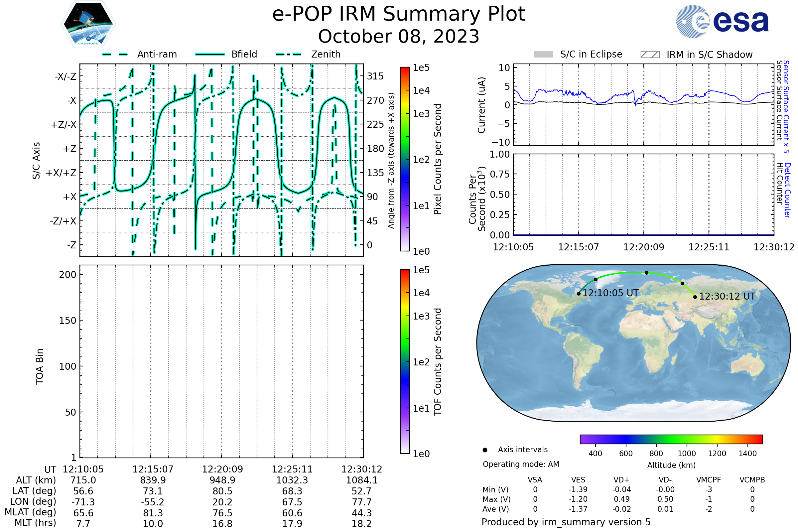Click the Zenith dash-dot legend line
The height and width of the screenshot is (532, 798).
point(289,54)
